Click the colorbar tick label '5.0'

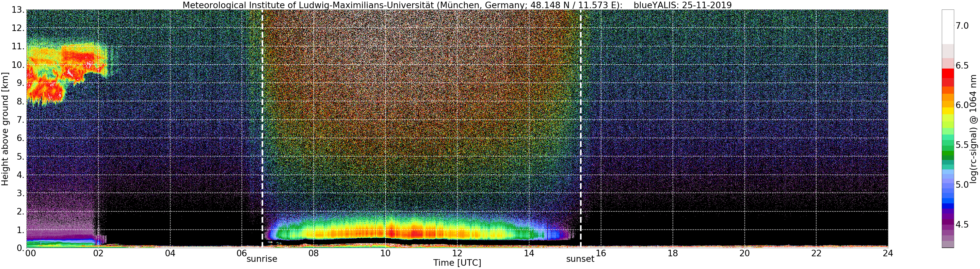coord(962,184)
